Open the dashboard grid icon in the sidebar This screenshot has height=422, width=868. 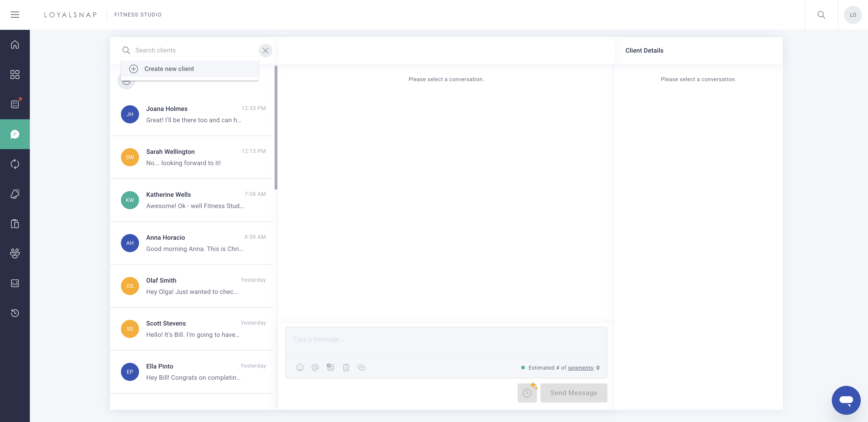(x=15, y=74)
